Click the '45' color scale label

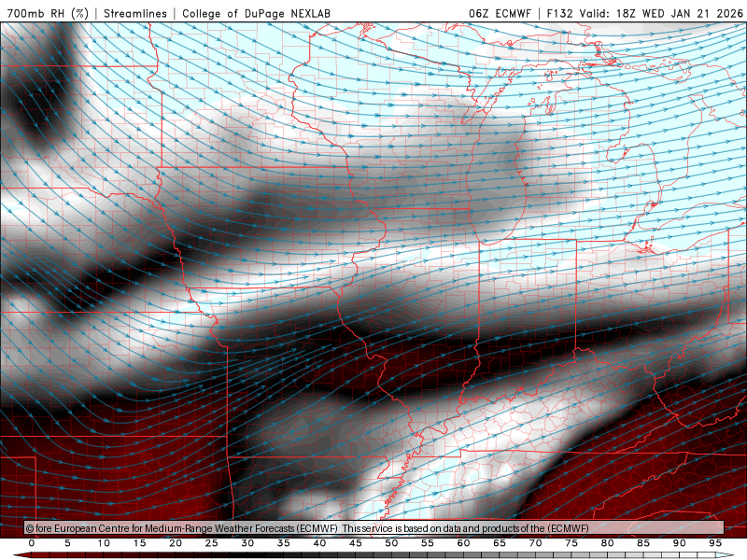[x=356, y=543]
